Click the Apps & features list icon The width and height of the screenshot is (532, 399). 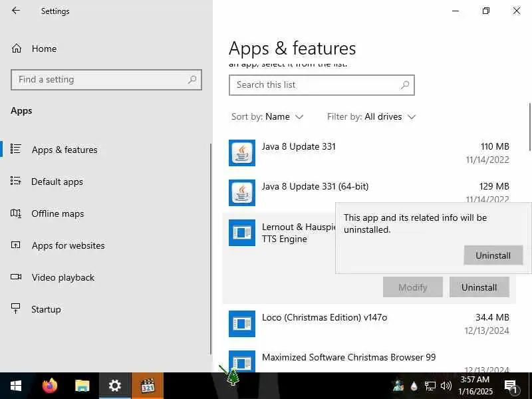click(x=15, y=149)
